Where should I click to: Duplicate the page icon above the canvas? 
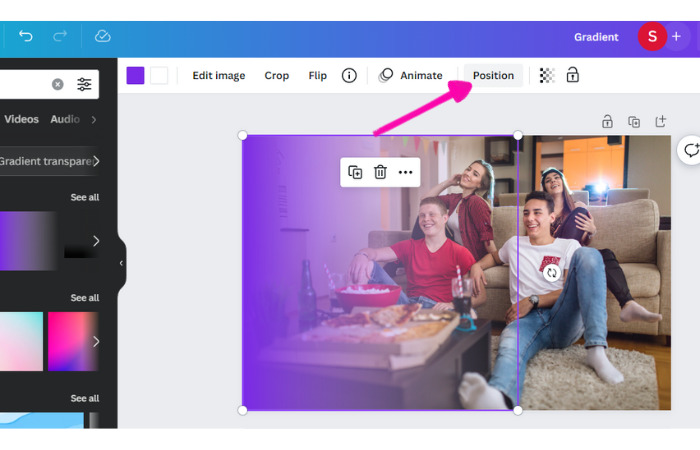pyautogui.click(x=634, y=121)
